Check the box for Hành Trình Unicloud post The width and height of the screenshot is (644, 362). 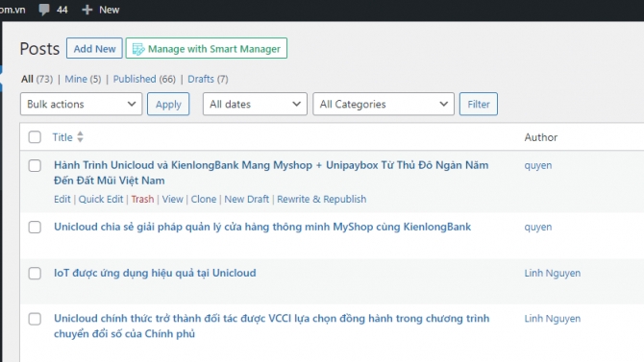coord(35,166)
